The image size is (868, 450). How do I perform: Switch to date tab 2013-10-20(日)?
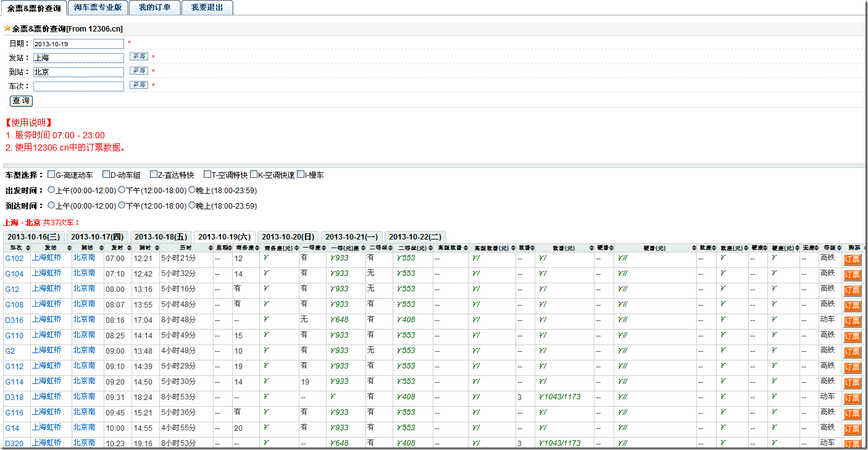click(288, 237)
